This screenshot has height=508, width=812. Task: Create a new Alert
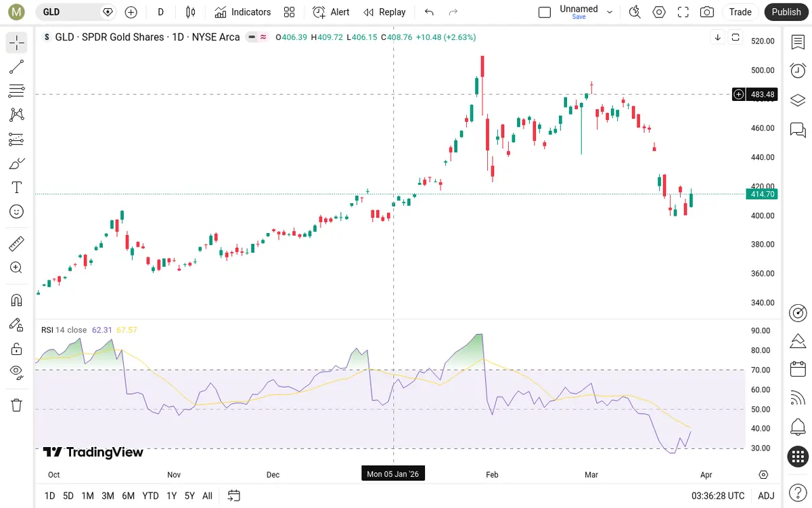(x=332, y=12)
